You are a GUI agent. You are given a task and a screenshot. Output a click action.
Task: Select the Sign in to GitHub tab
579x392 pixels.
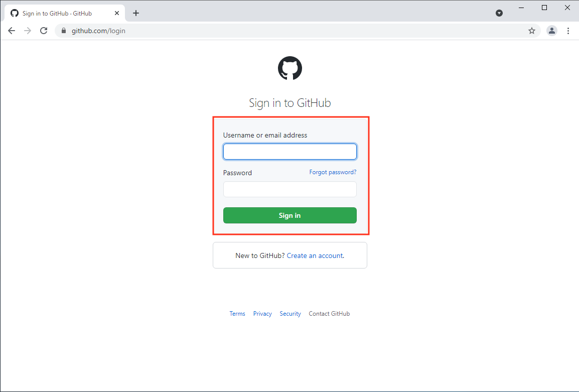click(65, 13)
